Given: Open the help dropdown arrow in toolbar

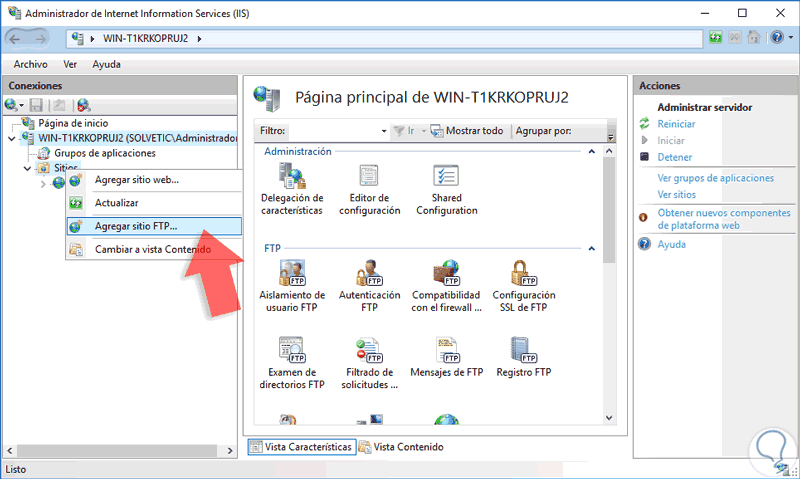Looking at the screenshot, I should (790, 37).
